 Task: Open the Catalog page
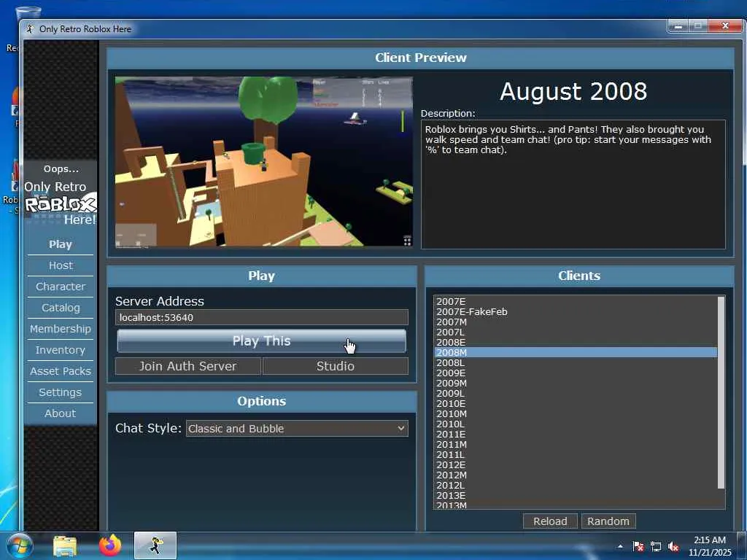61,308
